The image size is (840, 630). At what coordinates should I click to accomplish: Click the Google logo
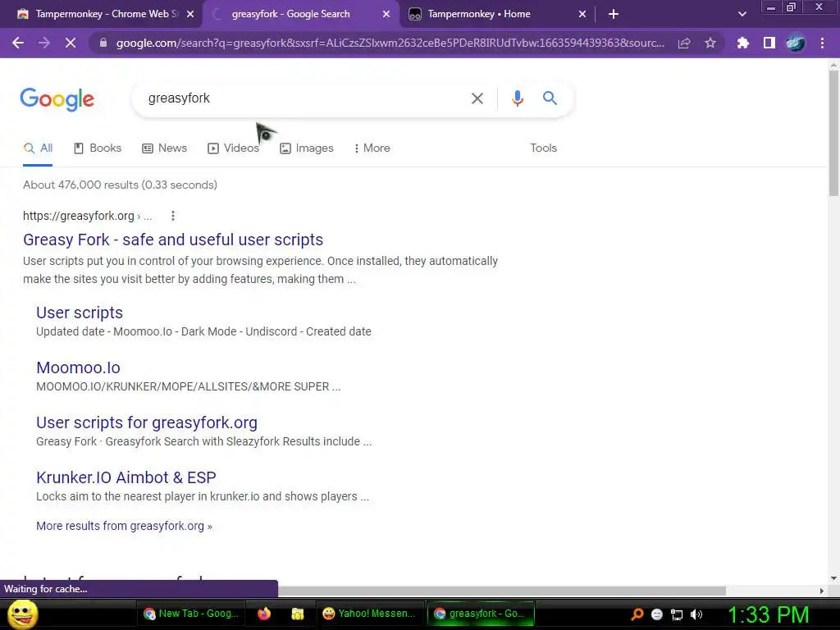coord(57,99)
